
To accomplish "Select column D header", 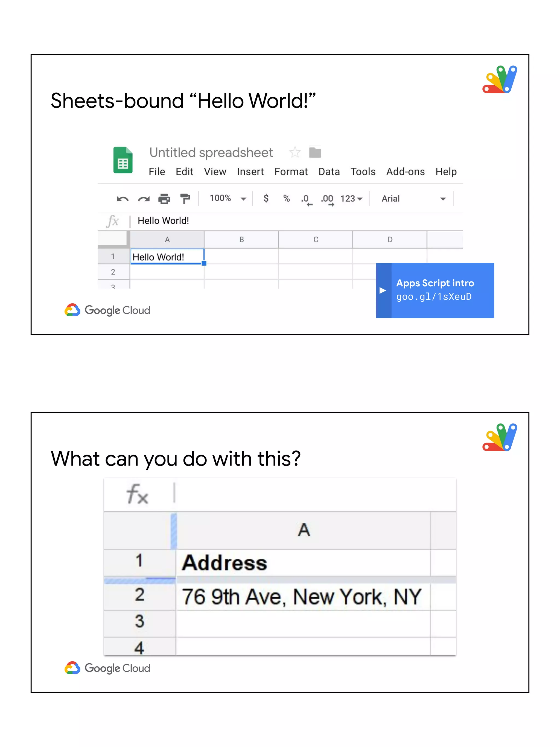I will 390,239.
